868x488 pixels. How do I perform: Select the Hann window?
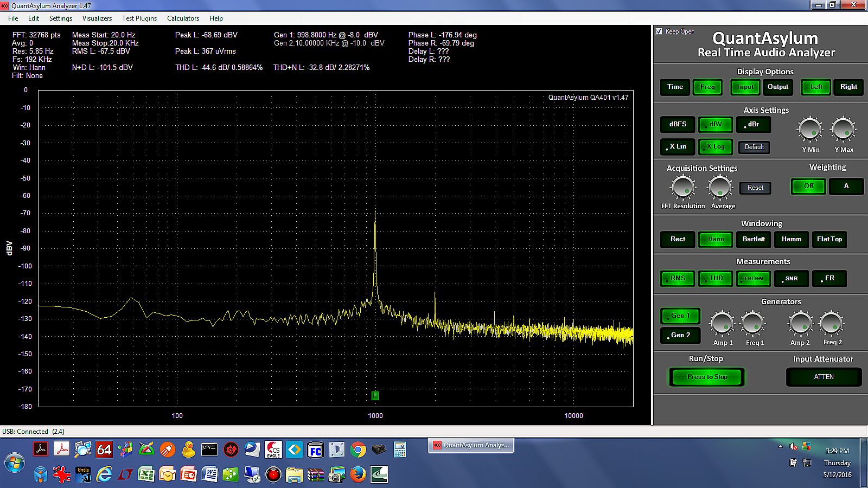(x=716, y=239)
